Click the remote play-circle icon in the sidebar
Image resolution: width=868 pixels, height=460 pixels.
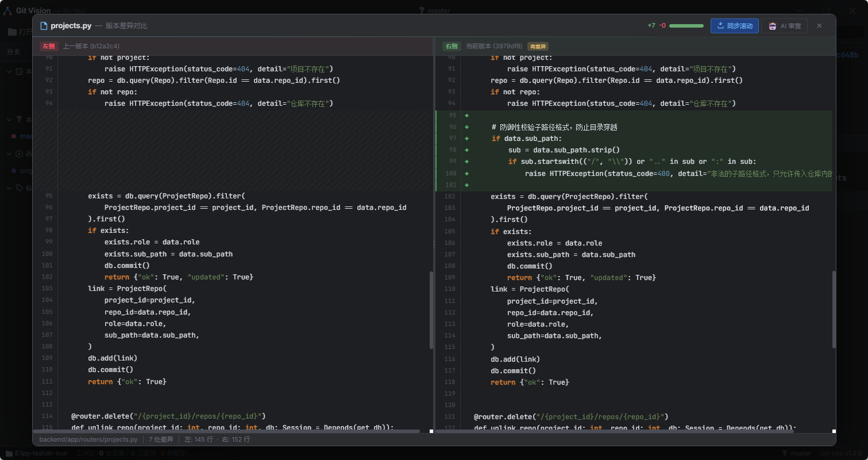[x=20, y=154]
